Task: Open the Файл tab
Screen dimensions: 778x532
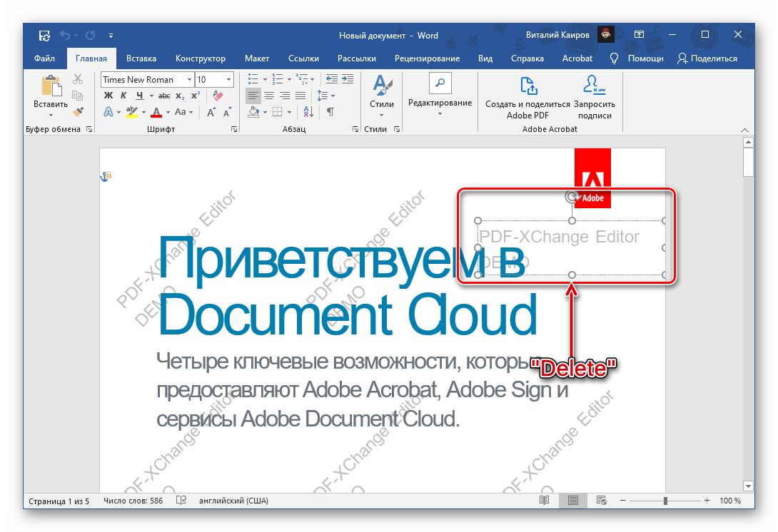Action: click(45, 58)
